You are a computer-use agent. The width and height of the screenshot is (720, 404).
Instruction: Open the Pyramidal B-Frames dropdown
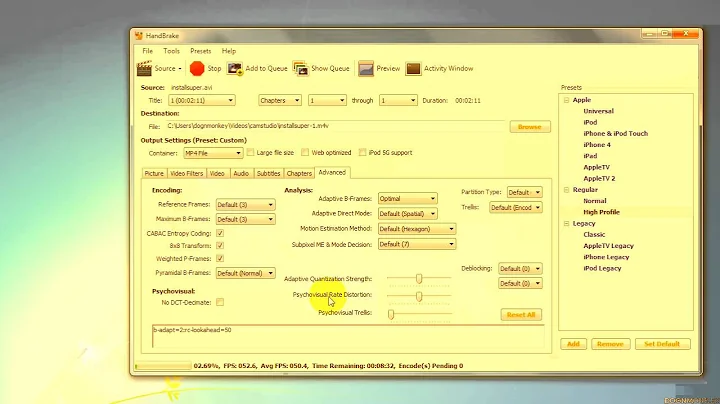[245, 273]
